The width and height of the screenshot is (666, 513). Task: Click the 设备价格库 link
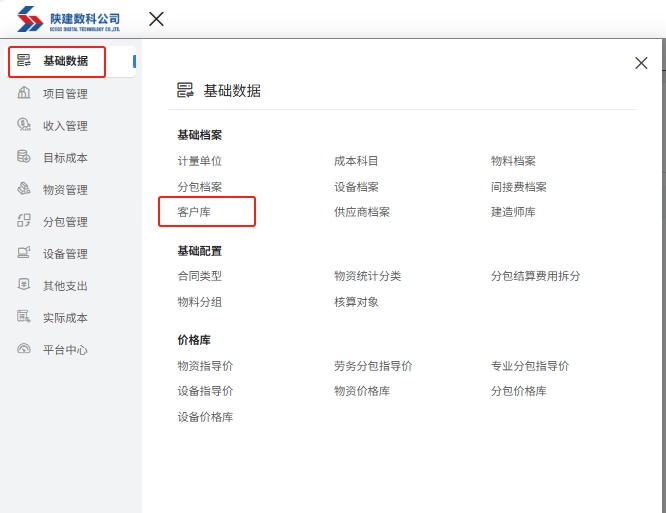pos(205,417)
